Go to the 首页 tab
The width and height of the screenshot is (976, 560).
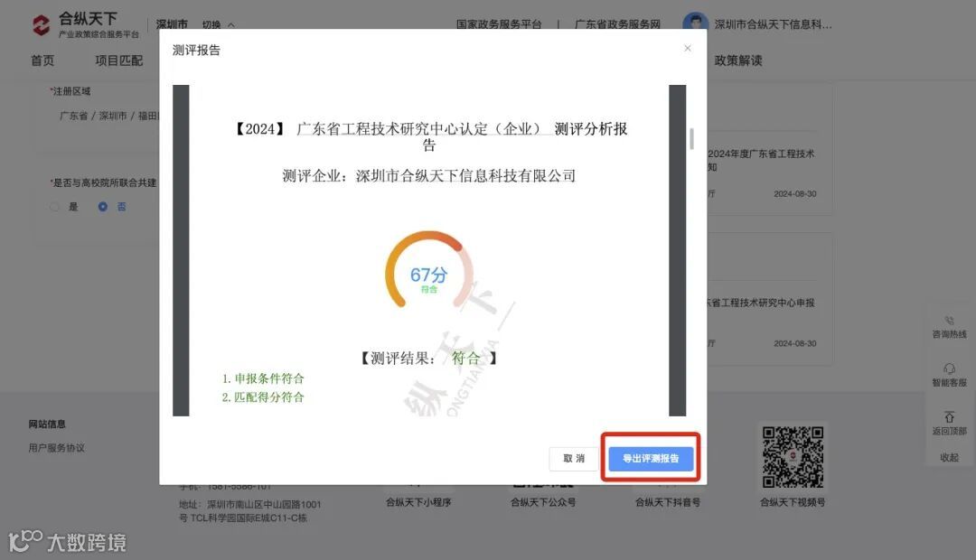click(42, 61)
